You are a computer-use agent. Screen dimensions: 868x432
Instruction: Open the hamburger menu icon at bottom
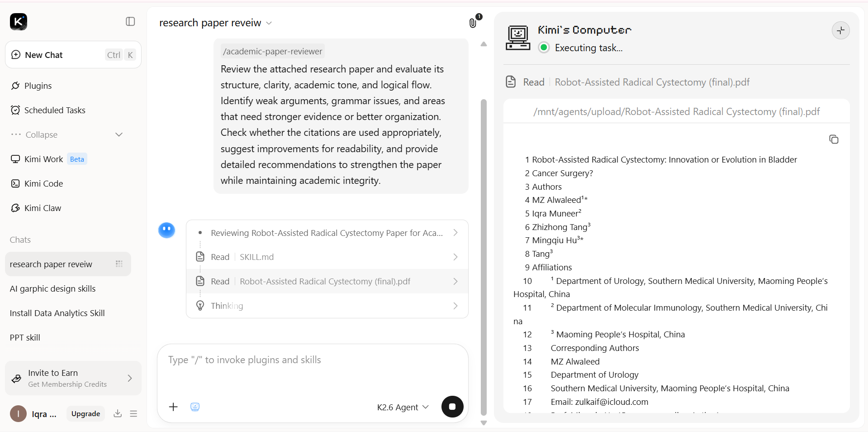pos(133,413)
